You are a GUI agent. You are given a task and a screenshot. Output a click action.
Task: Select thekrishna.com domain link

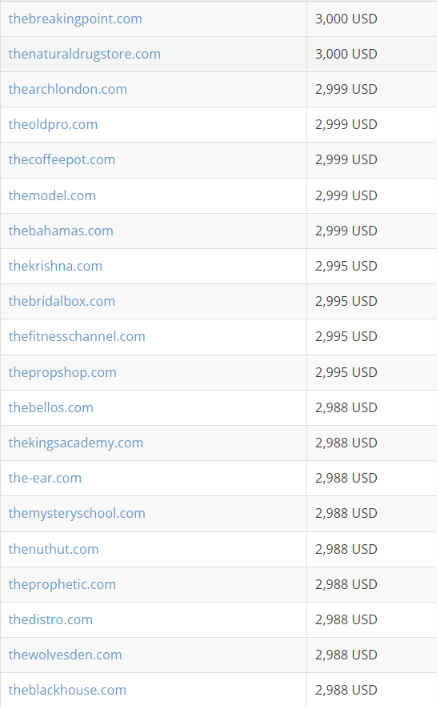point(55,266)
